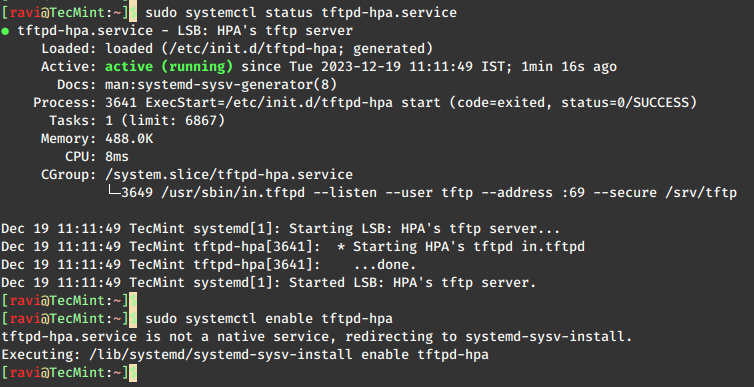Click the /system.slice/tftpd-hpa.service cgroup path

click(x=229, y=175)
